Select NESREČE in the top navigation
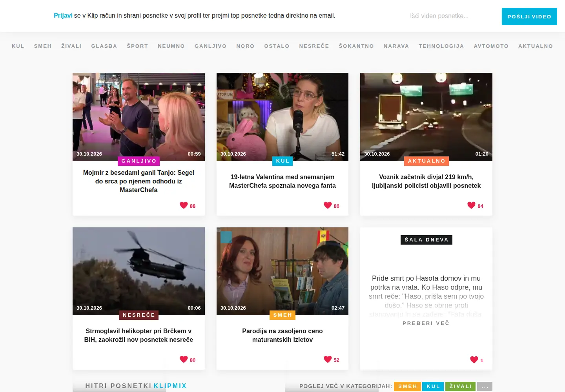565x392 pixels. point(314,46)
